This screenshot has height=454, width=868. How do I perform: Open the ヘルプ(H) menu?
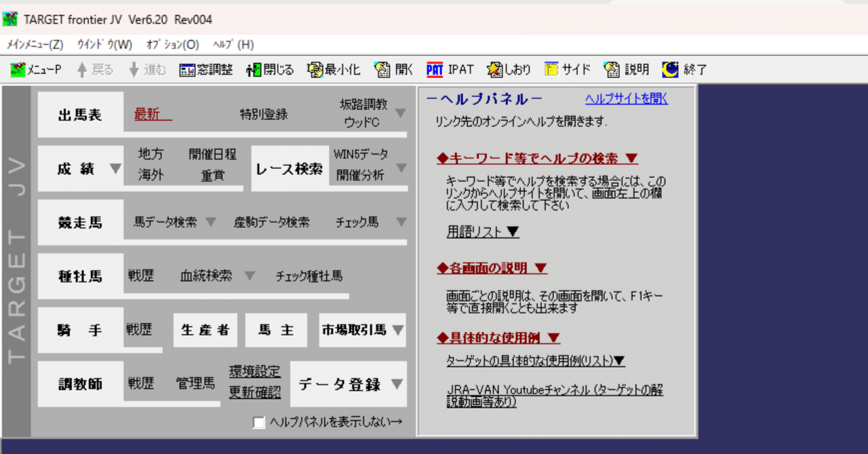tap(233, 45)
